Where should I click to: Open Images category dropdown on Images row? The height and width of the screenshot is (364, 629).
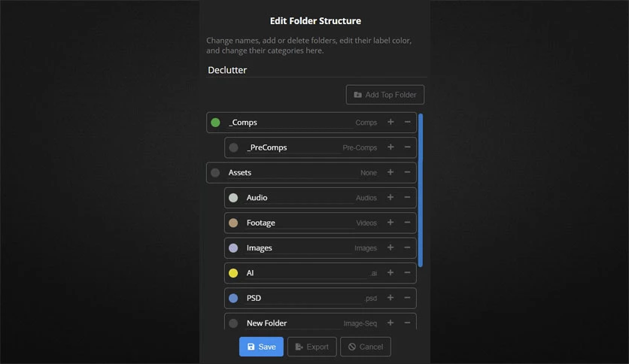(x=366, y=248)
